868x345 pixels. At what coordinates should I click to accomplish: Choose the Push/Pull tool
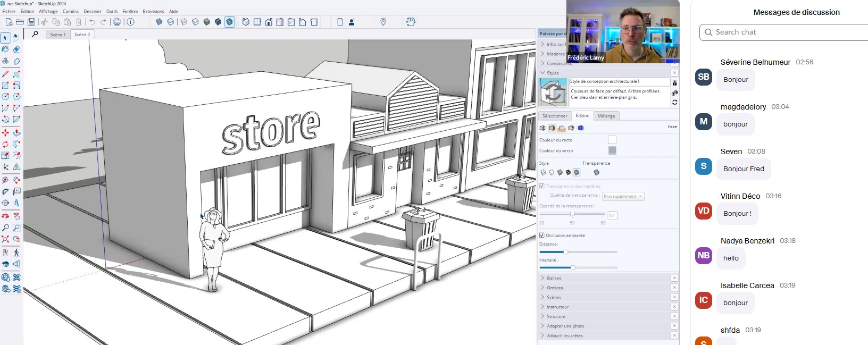16,132
